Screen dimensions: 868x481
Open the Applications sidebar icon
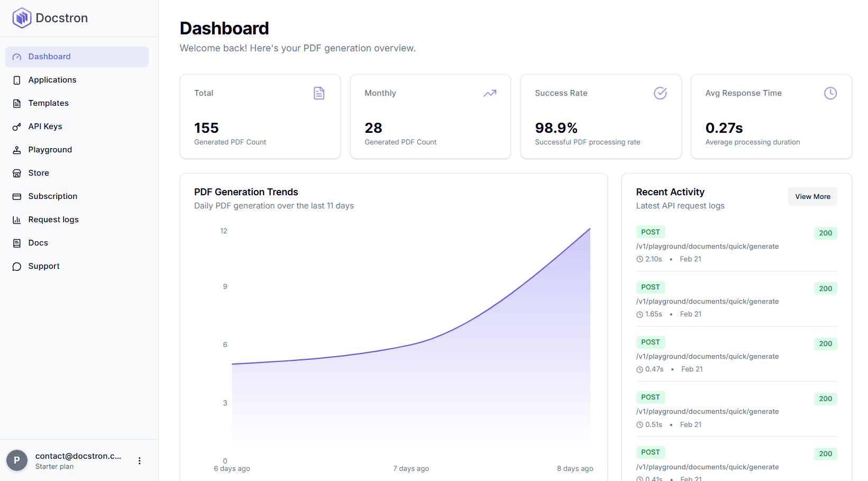tap(17, 80)
